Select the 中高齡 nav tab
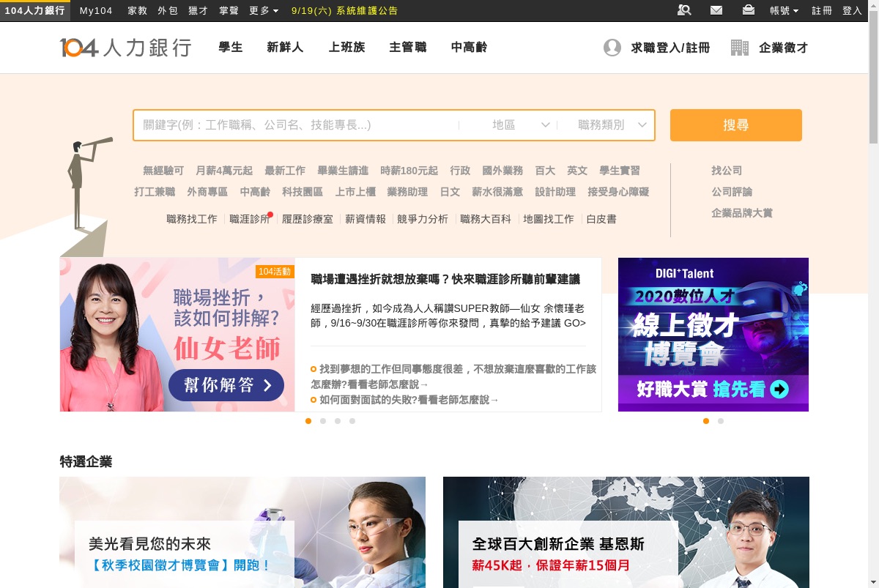Viewport: 879px width, 588px height. pos(469,48)
